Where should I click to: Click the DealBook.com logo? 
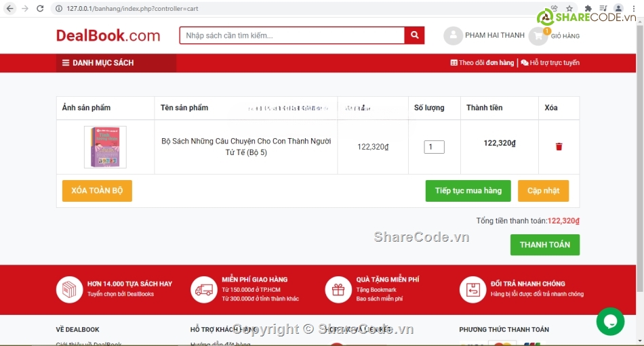(108, 36)
